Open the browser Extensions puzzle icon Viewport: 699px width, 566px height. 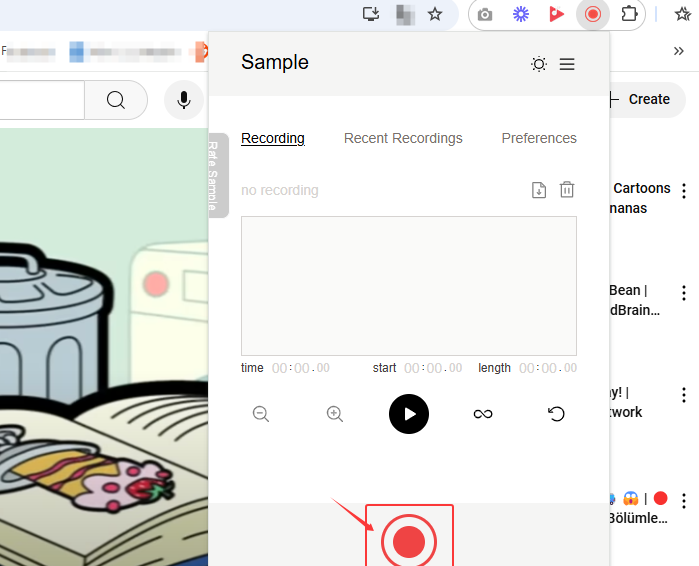click(x=629, y=14)
